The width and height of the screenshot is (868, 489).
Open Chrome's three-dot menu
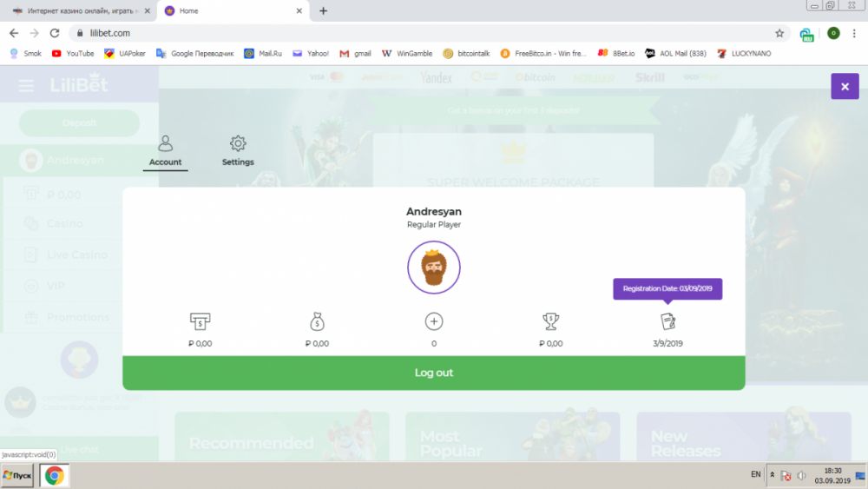click(854, 33)
